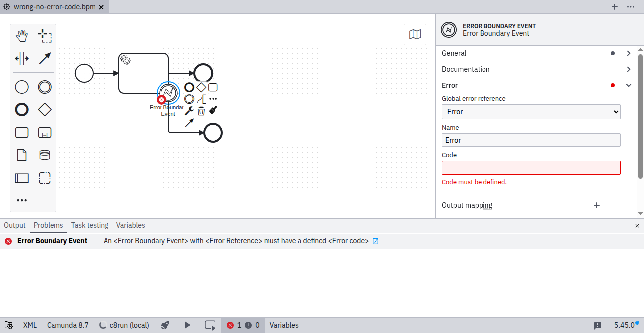Expand the Documentation section
Viewport: 644px width, 333px height.
[536, 69]
